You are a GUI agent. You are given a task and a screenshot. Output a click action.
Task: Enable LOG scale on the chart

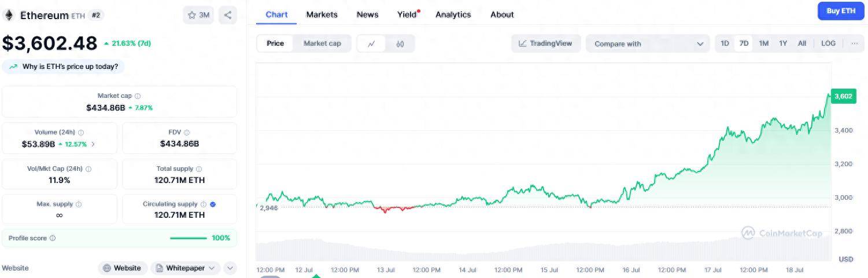pos(828,43)
